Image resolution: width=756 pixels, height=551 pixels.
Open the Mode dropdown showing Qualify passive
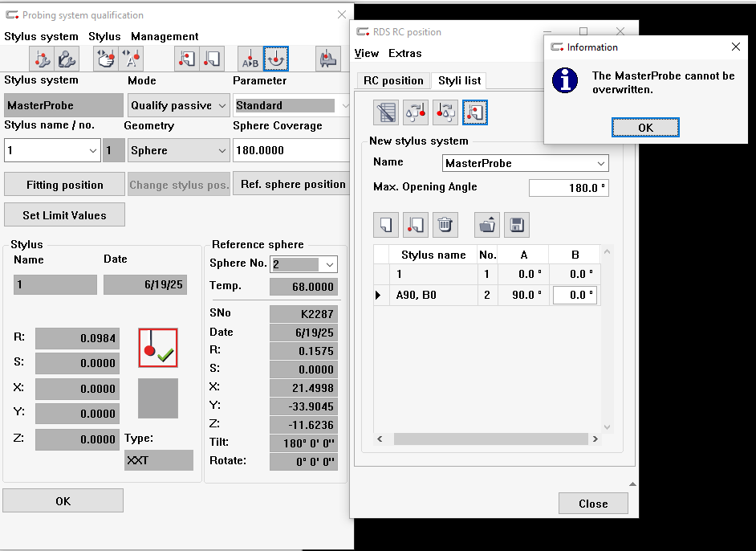point(178,105)
